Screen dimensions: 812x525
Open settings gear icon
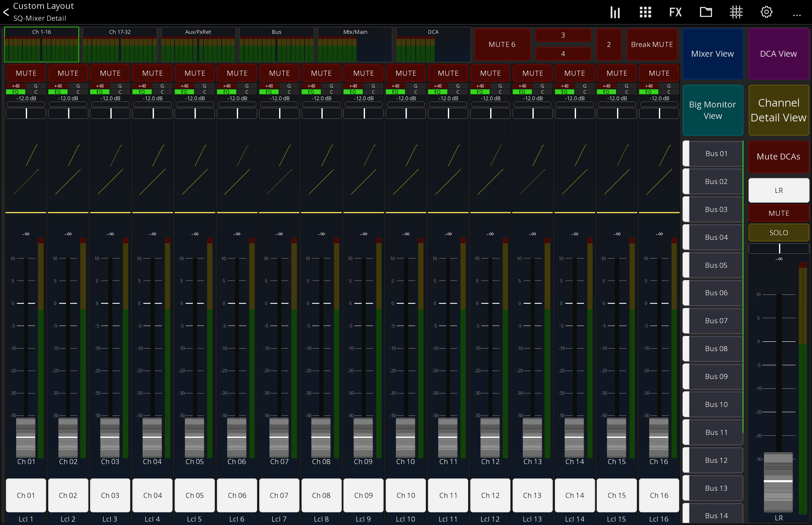point(766,12)
